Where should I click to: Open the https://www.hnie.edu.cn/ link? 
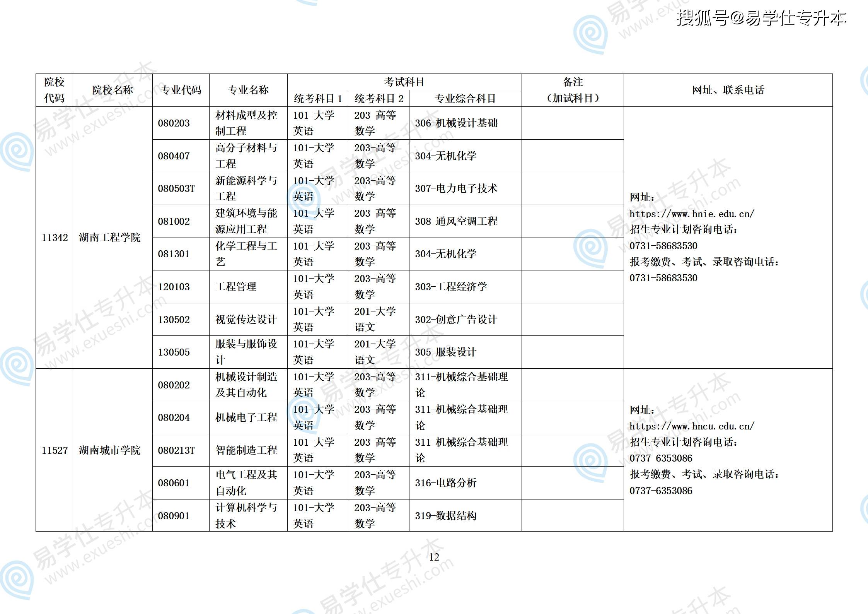coord(692,214)
